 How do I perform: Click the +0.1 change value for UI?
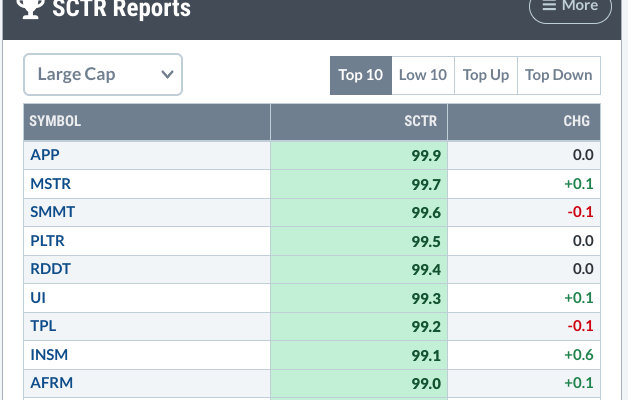point(579,298)
